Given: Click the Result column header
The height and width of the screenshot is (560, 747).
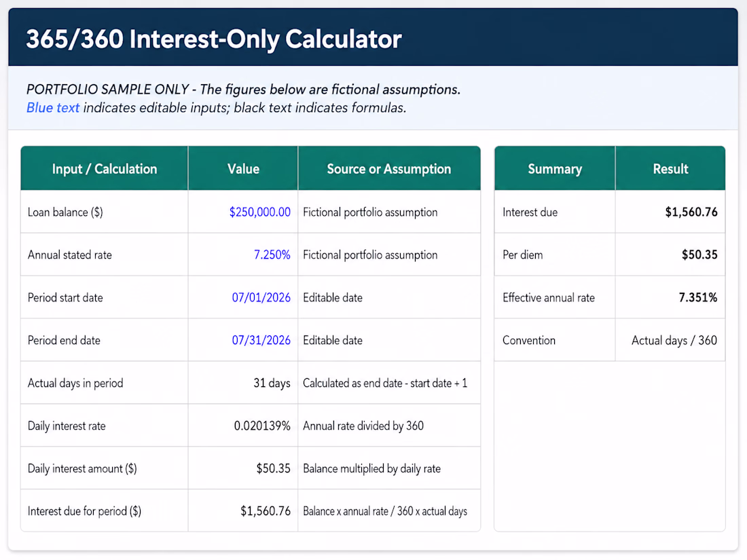Looking at the screenshot, I should coord(670,168).
